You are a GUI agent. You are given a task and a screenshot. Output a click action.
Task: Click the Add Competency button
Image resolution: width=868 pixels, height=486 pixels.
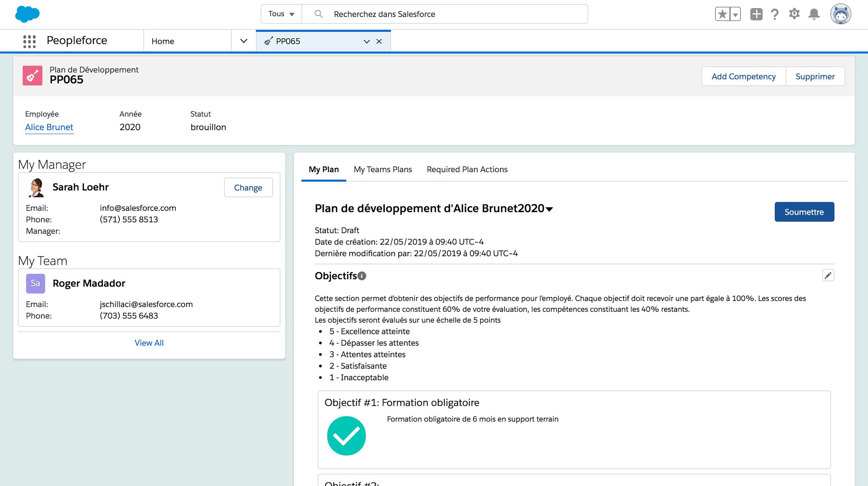[x=744, y=76]
